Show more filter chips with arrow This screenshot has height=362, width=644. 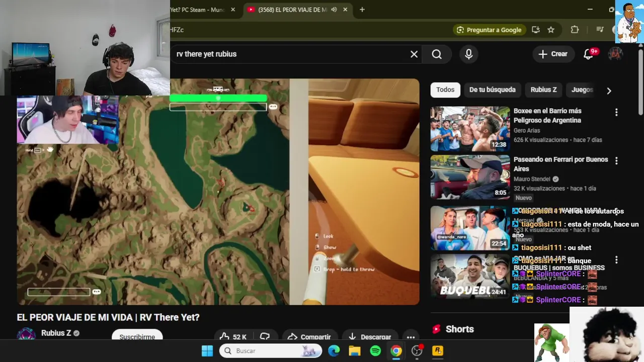click(x=609, y=90)
